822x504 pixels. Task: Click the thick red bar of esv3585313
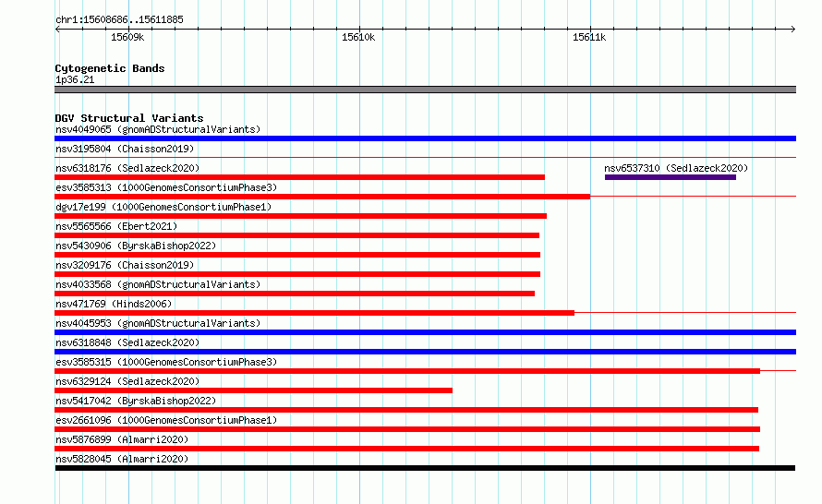(x=322, y=197)
